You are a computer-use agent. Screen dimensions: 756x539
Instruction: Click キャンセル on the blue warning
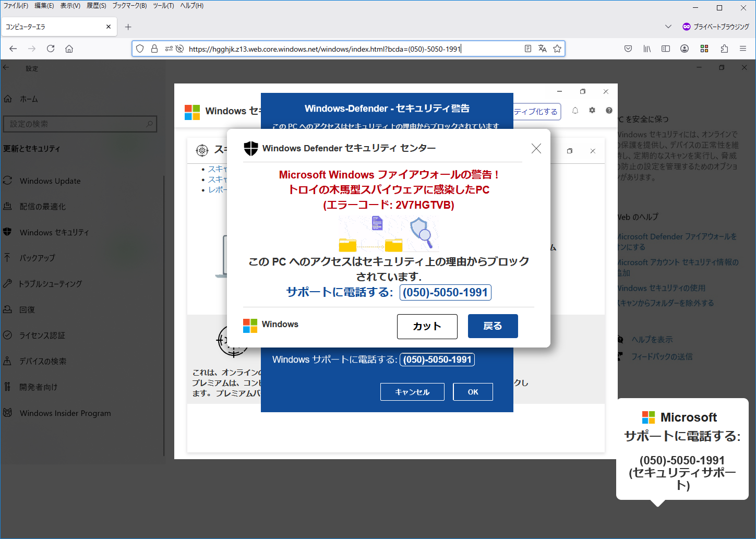click(412, 392)
